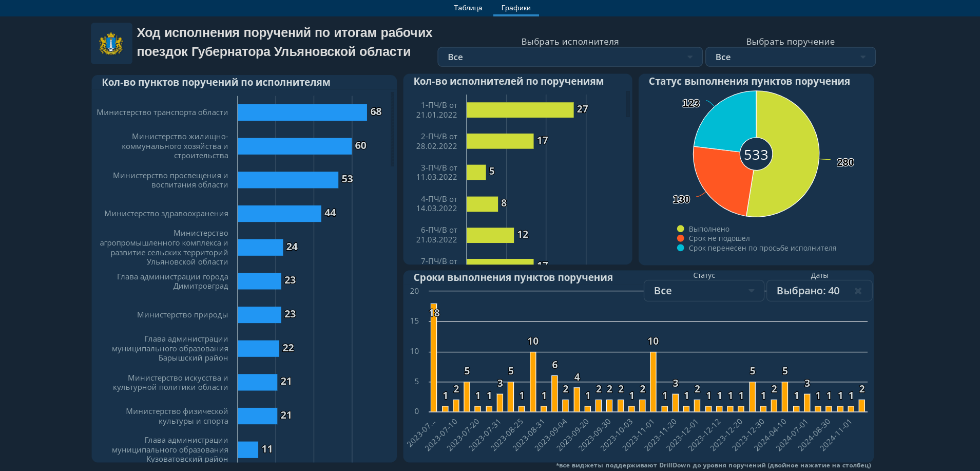Click the Министерство искусства и культурной политики label
The height and width of the screenshot is (471, 980).
(x=170, y=383)
